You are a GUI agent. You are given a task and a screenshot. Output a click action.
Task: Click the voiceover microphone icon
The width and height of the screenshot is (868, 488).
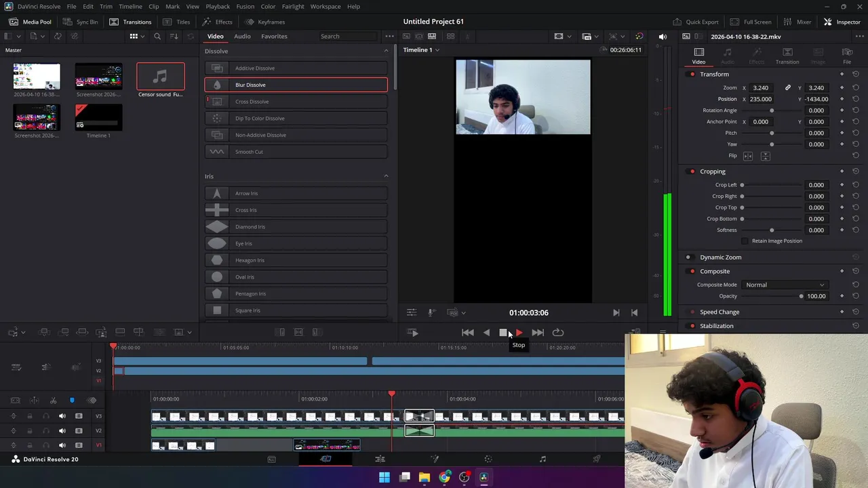(x=431, y=312)
